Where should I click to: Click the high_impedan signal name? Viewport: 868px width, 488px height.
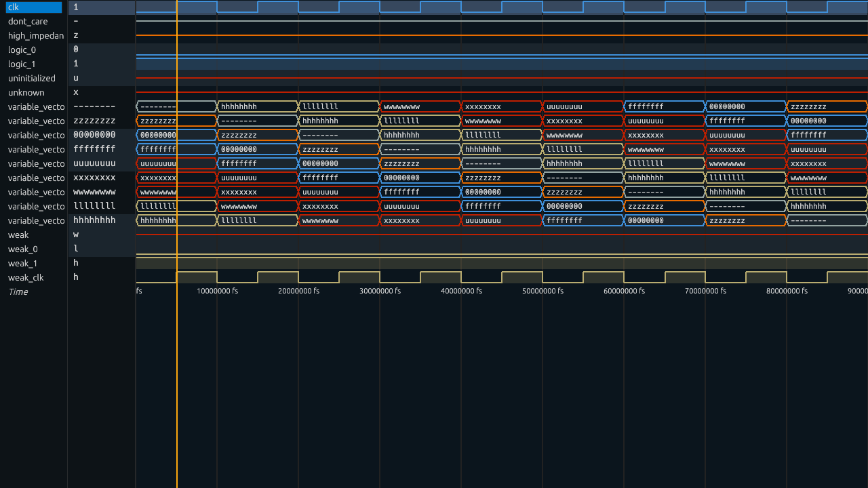(36, 36)
